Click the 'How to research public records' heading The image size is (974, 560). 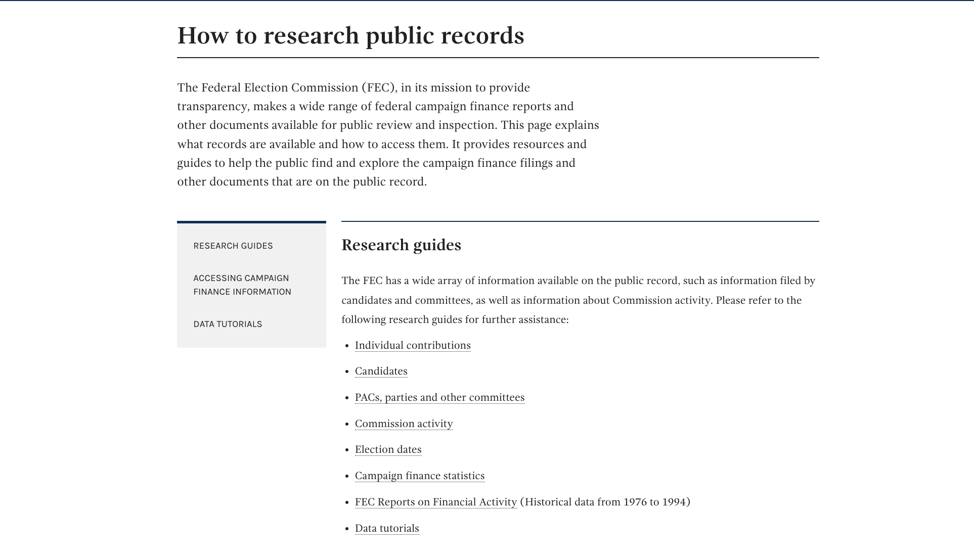(x=350, y=35)
